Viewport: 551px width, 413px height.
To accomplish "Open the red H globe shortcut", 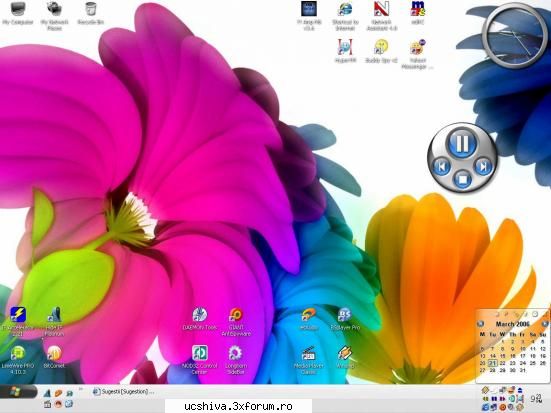I will [x=345, y=51].
